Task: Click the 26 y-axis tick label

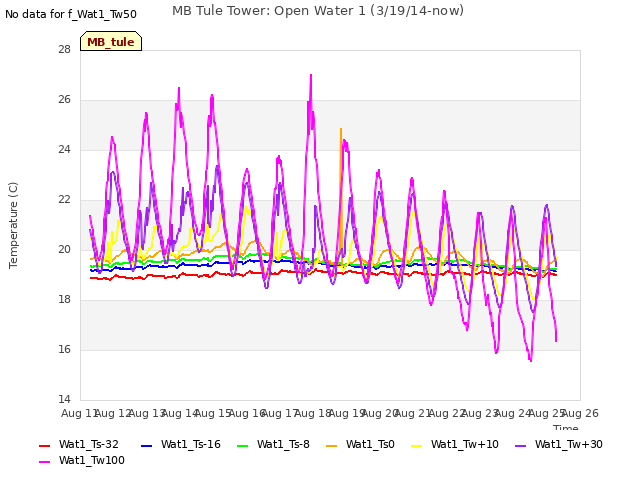Action: [x=64, y=100]
